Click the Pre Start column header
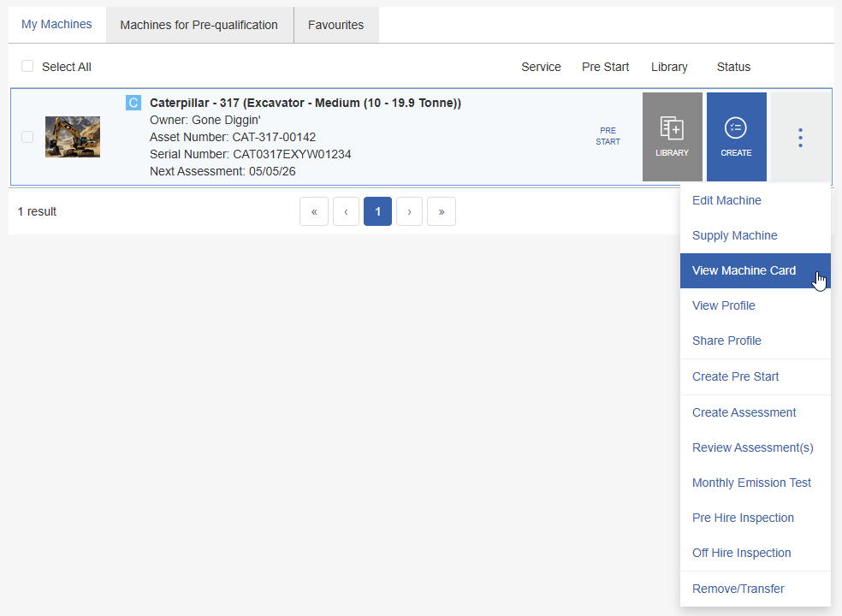The width and height of the screenshot is (842, 616). pyautogui.click(x=605, y=67)
